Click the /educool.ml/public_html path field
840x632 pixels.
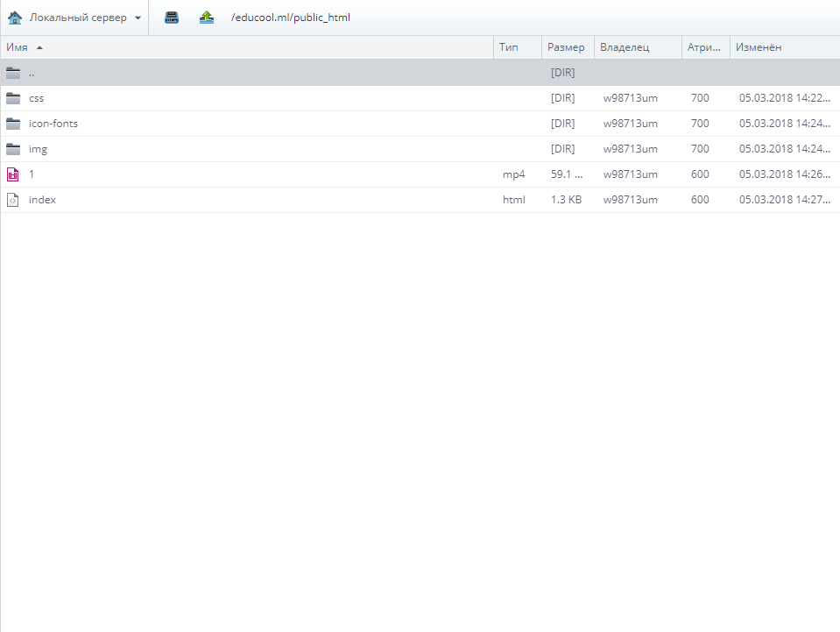[290, 18]
